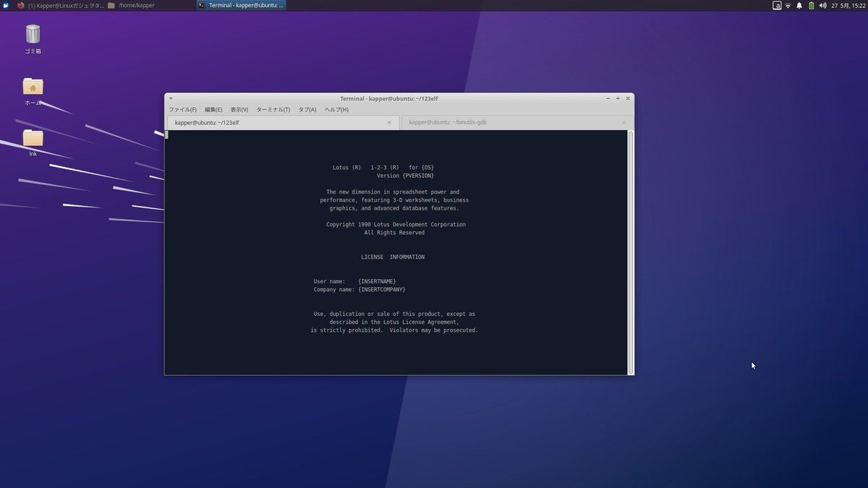Switch to the ~/123elf terminal tab
Viewport: 868px width, 488px height.
click(282, 123)
